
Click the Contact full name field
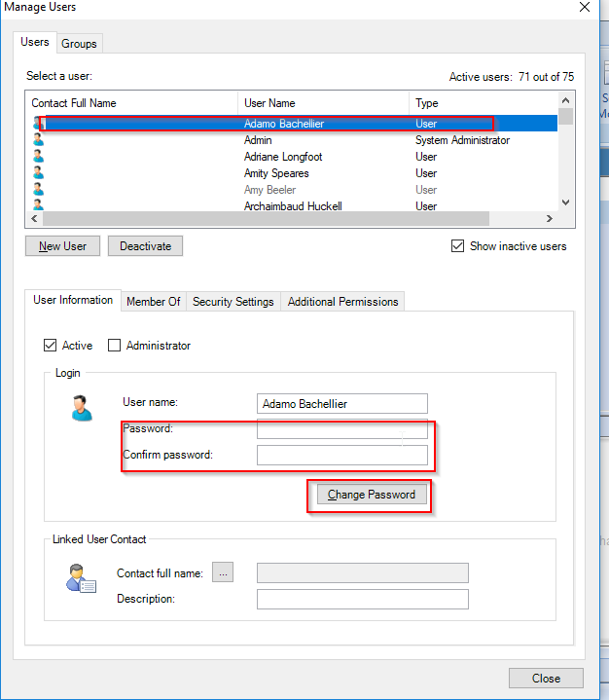point(363,572)
